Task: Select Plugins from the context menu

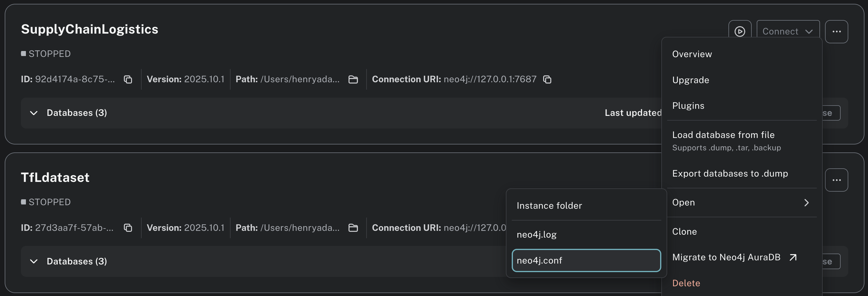Action: pos(688,106)
